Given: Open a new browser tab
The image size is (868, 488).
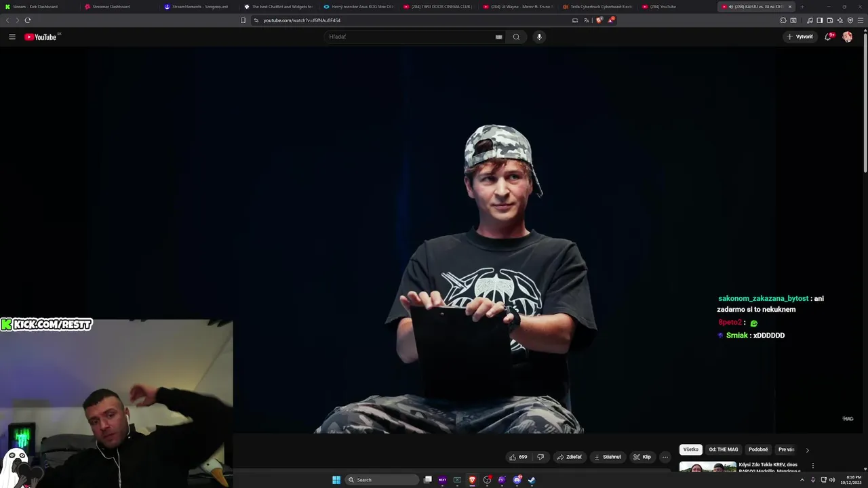Looking at the screenshot, I should tap(802, 7).
